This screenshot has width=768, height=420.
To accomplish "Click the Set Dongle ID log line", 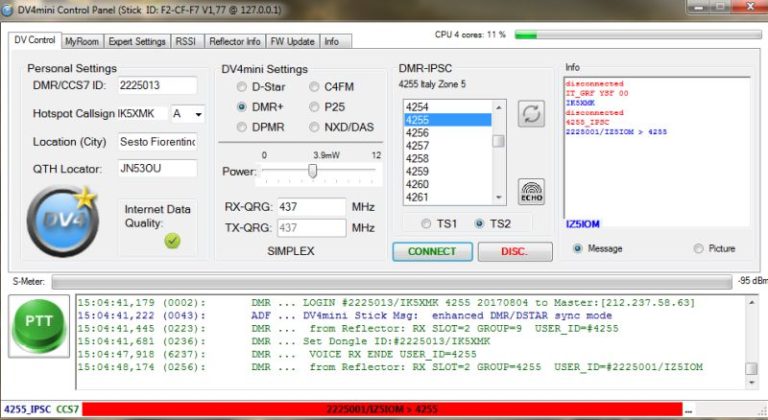I will [284, 341].
